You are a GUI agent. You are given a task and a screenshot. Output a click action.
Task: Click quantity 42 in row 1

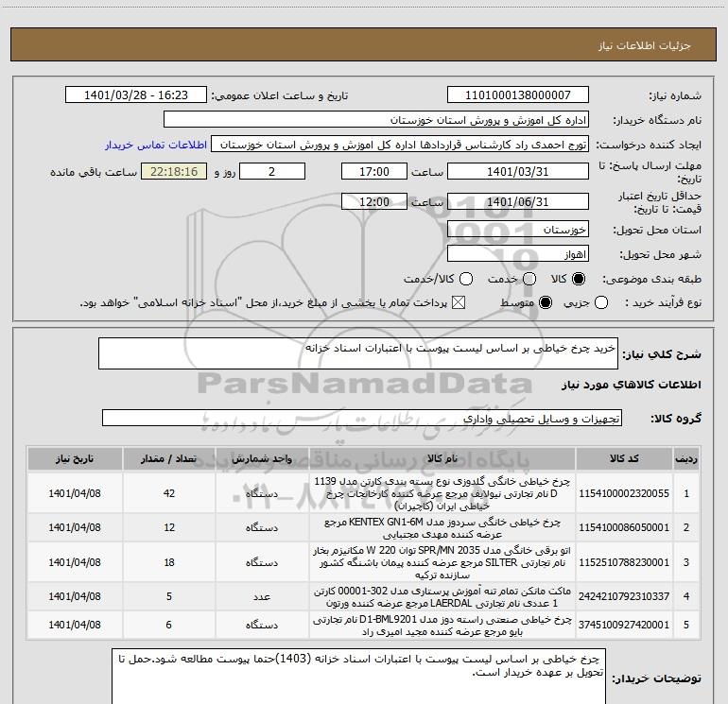[x=169, y=493]
